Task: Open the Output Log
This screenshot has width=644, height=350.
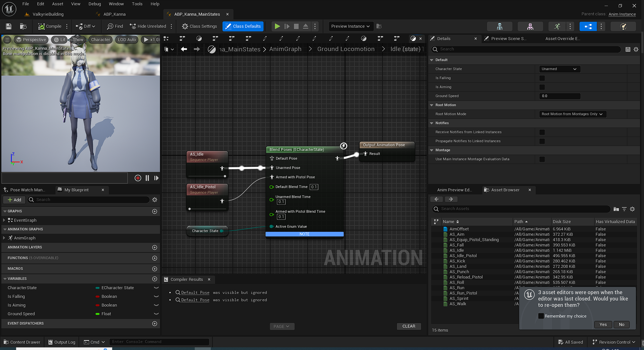Action: pyautogui.click(x=62, y=342)
